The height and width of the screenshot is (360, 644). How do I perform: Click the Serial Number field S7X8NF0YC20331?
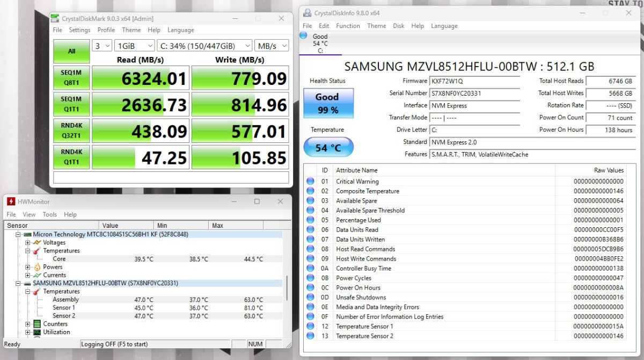tap(474, 93)
